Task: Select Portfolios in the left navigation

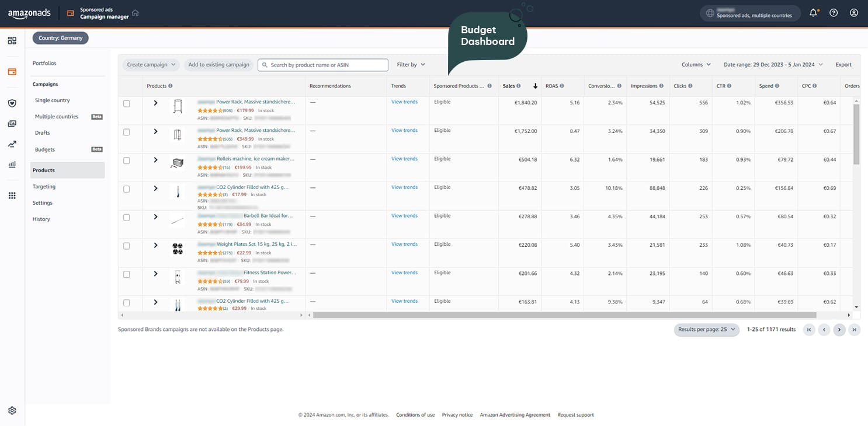Action: click(44, 63)
